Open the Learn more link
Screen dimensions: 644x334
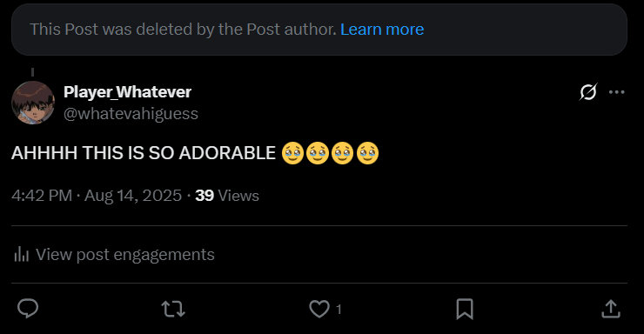tap(382, 29)
